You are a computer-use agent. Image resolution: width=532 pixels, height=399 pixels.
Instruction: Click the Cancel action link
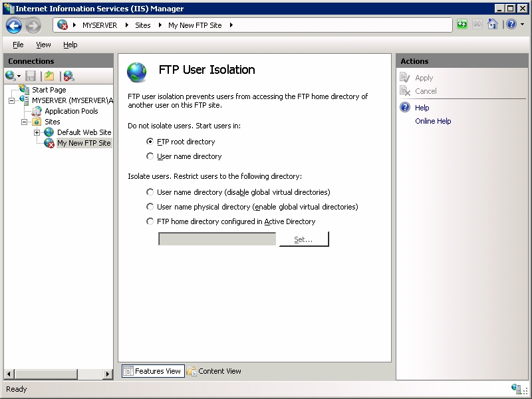click(426, 91)
